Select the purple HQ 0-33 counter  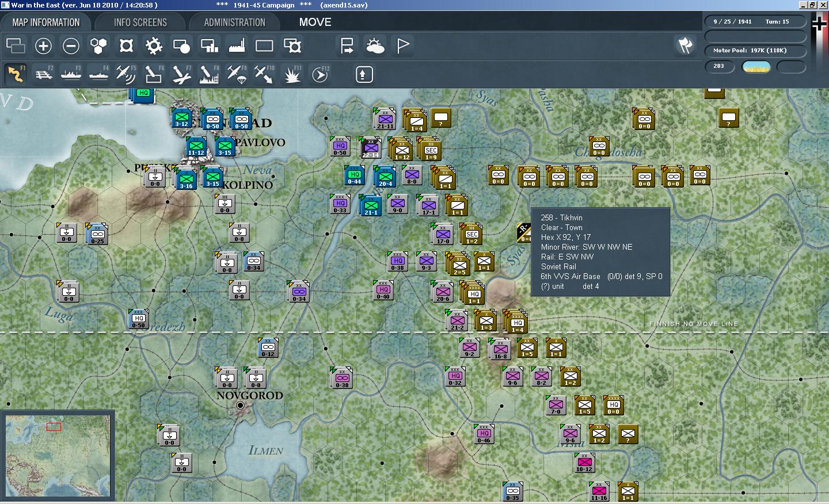click(340, 204)
